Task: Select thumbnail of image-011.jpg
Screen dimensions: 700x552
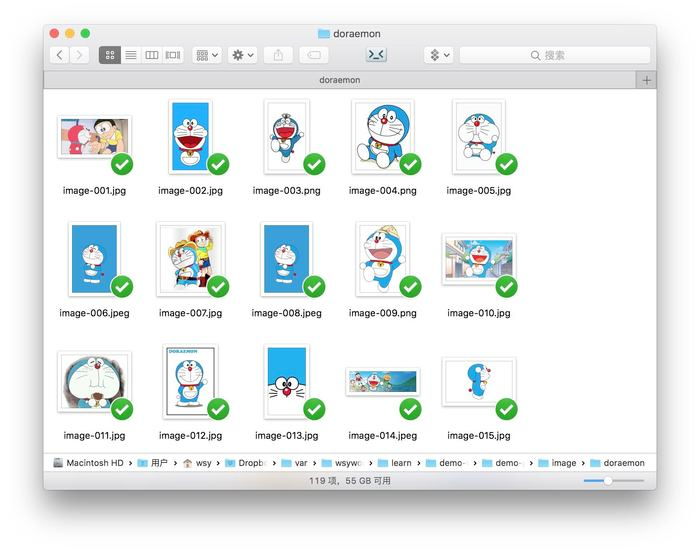Action: pos(94,381)
